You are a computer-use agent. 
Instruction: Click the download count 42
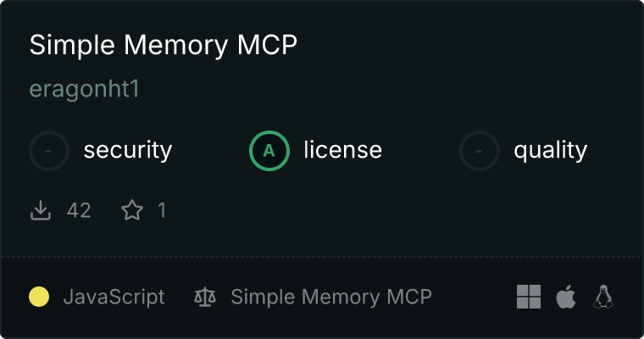tap(79, 210)
